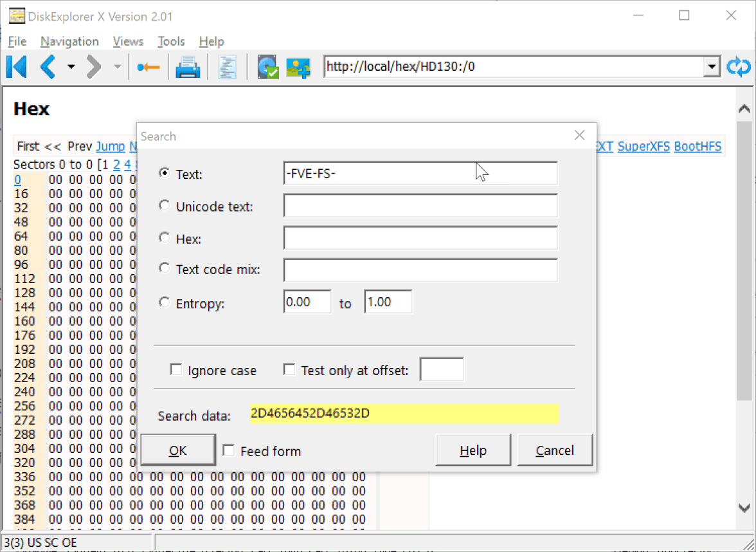The height and width of the screenshot is (552, 756).
Task: Click the gray forward arrow icon
Action: point(94,67)
